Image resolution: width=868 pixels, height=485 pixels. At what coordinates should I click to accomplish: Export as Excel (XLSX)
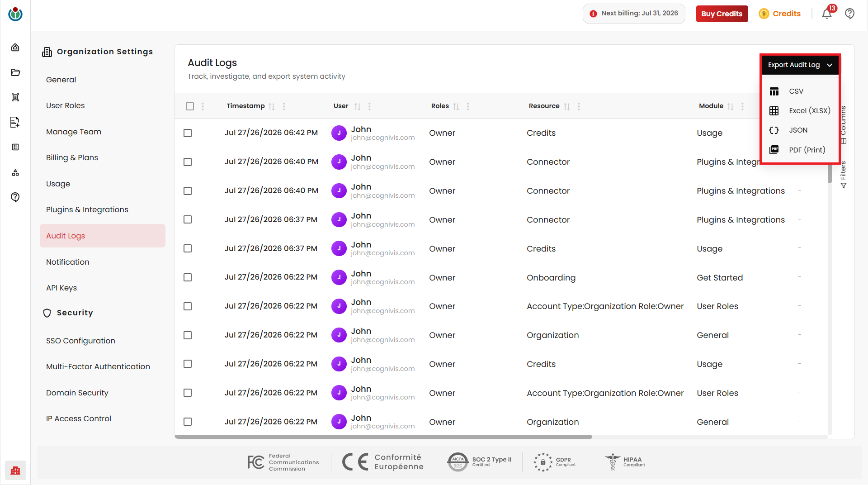(800, 111)
